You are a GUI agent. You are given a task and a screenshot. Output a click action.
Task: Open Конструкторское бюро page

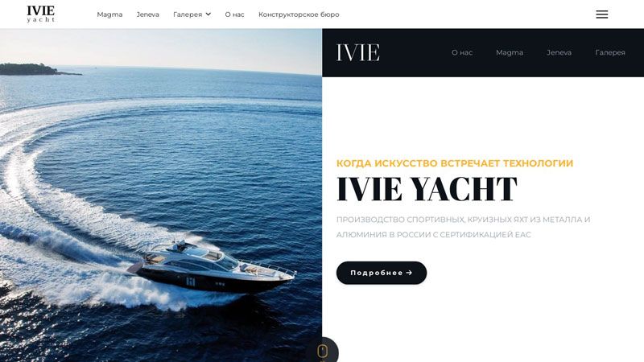(299, 14)
